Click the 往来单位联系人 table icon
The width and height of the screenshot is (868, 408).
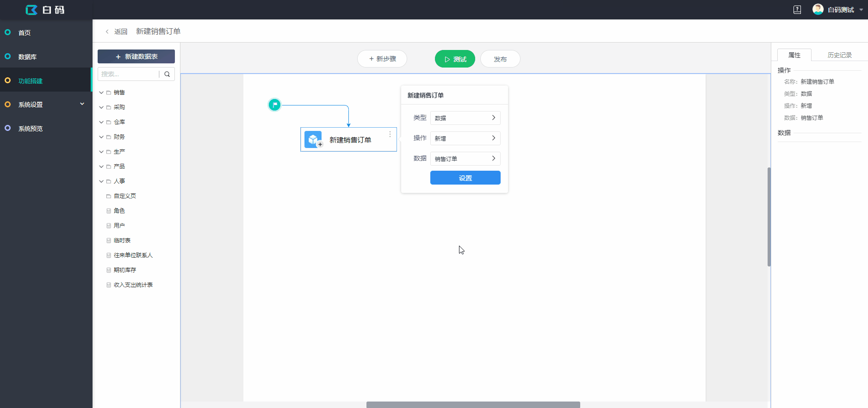click(109, 255)
